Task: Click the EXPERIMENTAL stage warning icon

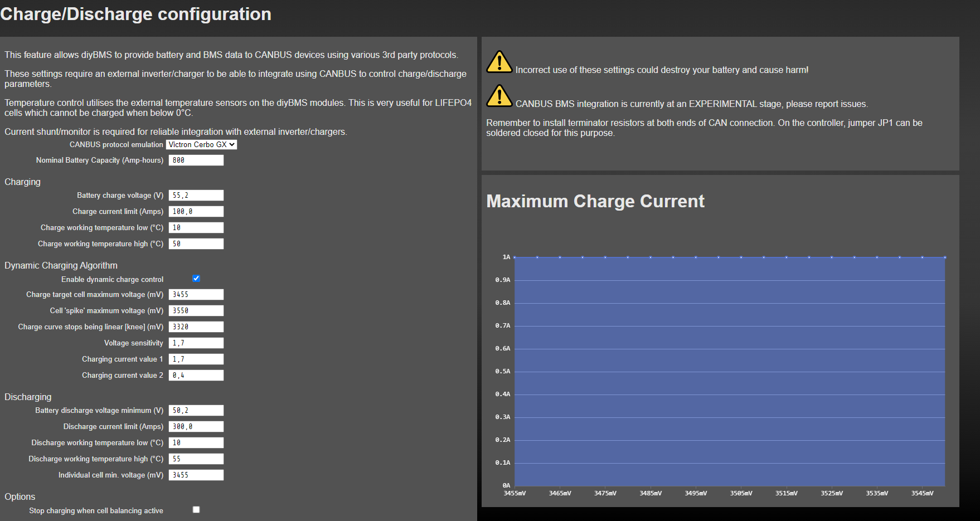Action: 499,97
